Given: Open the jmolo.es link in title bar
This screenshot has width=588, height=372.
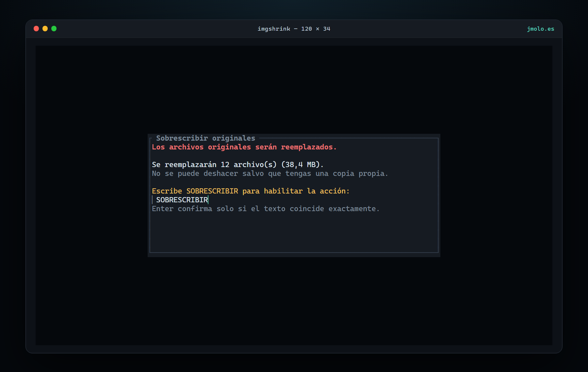Looking at the screenshot, I should [540, 29].
